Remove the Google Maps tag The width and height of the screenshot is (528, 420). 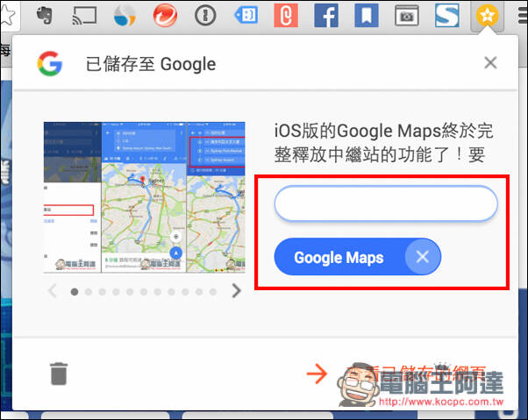(x=422, y=257)
